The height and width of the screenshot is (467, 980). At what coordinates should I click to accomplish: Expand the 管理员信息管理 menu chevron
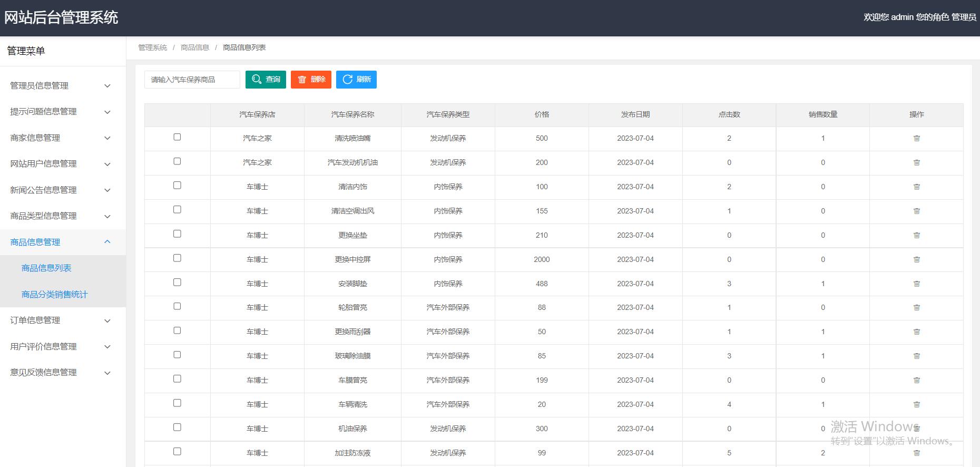[107, 86]
